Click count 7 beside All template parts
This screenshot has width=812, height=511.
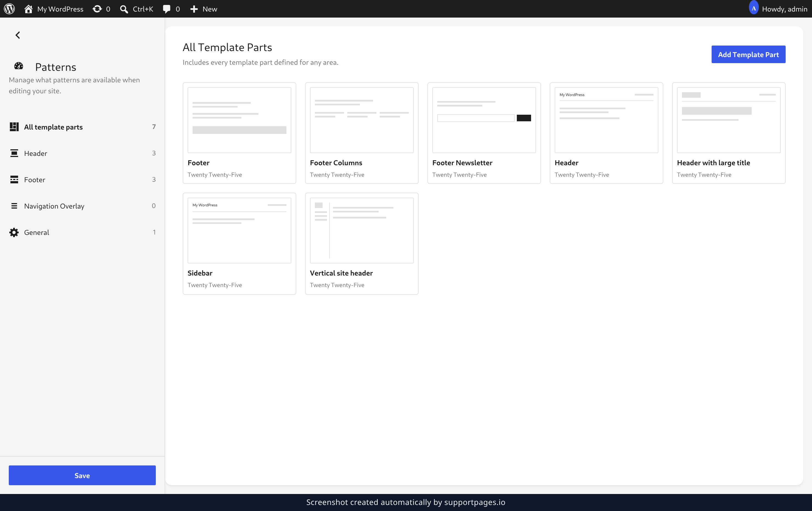pos(154,127)
